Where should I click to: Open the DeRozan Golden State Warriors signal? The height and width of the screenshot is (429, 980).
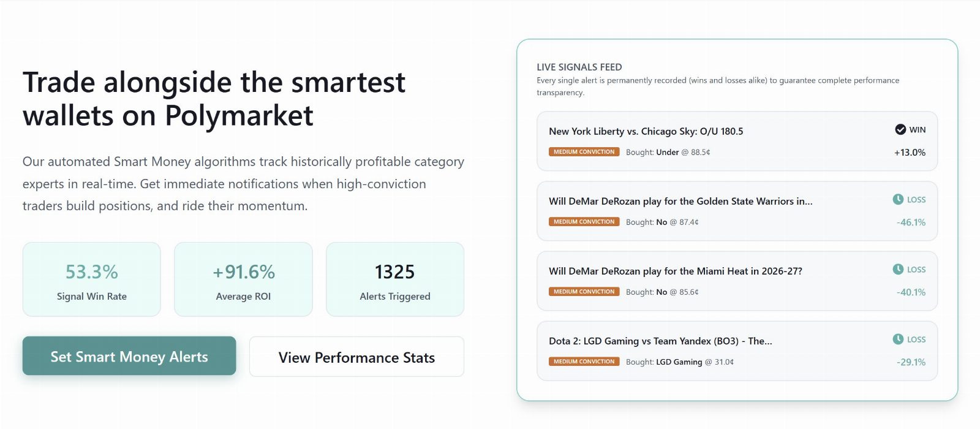click(737, 211)
